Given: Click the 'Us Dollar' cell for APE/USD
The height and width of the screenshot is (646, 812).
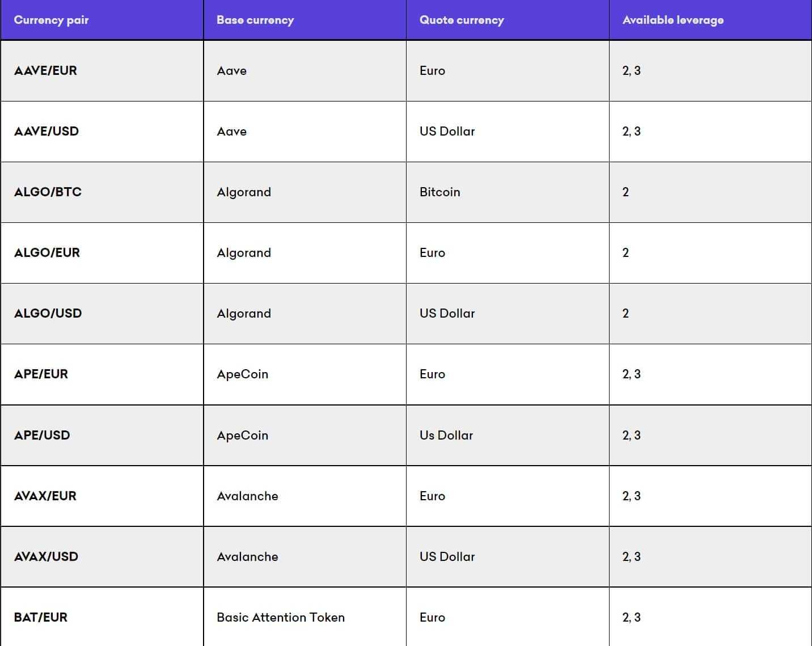Looking at the screenshot, I should pos(446,436).
